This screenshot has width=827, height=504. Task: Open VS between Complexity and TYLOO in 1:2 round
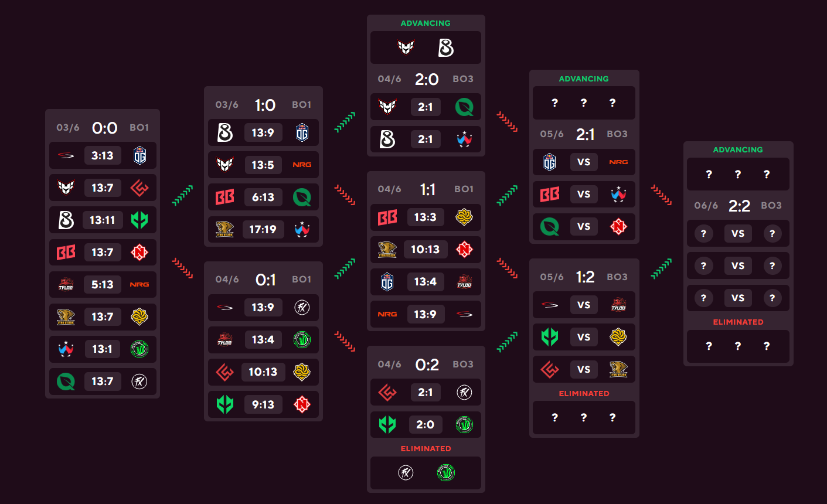pos(584,305)
